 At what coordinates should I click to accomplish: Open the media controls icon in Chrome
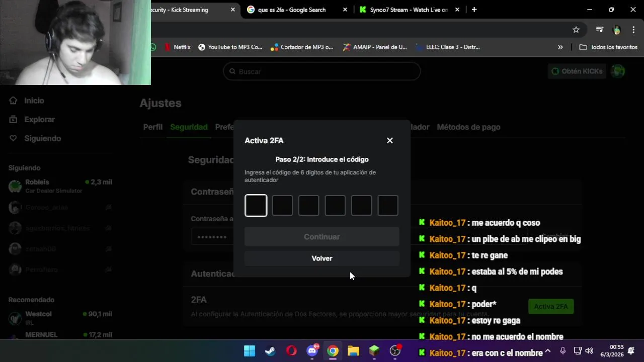tap(600, 30)
